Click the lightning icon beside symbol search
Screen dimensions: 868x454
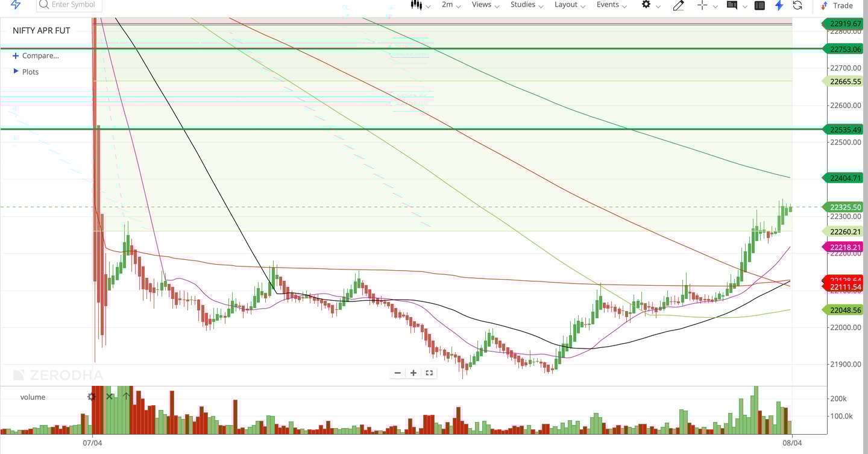[x=16, y=5]
